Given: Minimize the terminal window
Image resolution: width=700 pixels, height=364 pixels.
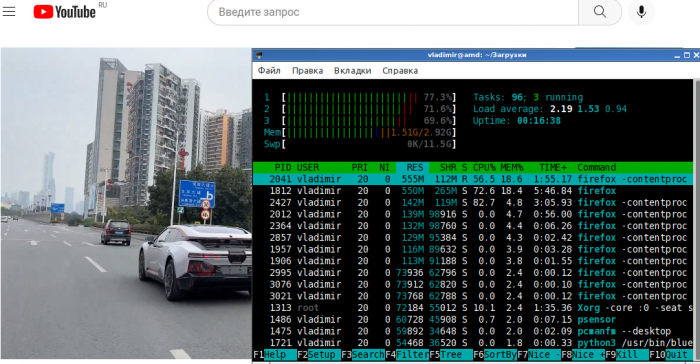Looking at the screenshot, I should 677,55.
